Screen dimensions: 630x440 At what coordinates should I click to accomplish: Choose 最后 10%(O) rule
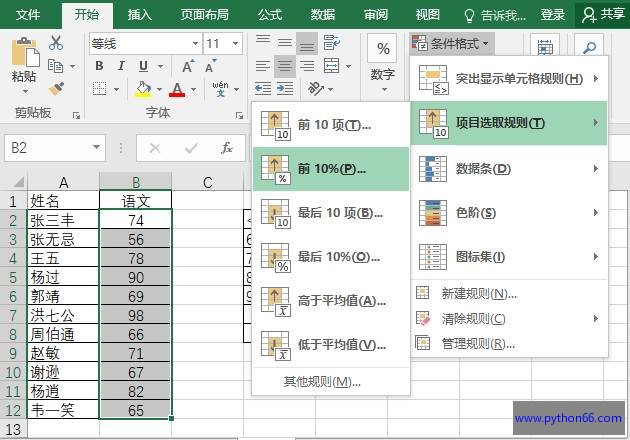point(331,257)
